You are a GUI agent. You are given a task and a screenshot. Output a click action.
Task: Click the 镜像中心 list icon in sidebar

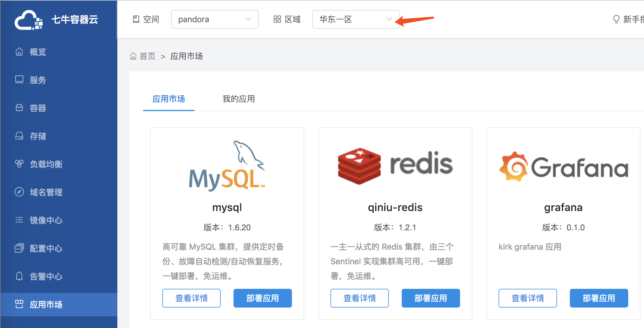tap(19, 220)
